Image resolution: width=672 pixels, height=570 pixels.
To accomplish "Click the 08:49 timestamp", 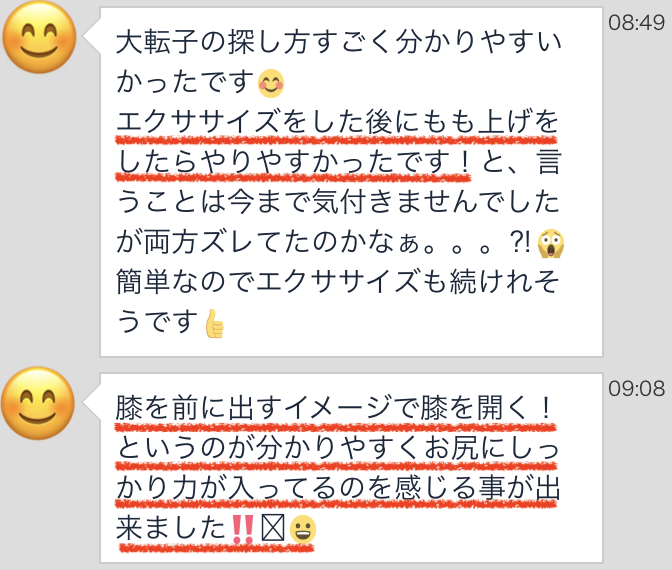I will [636, 22].
